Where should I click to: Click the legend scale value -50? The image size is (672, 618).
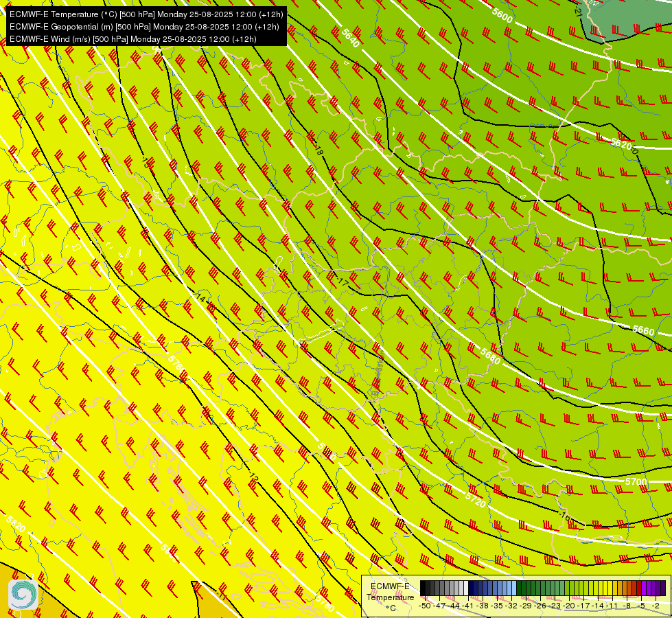(x=425, y=606)
